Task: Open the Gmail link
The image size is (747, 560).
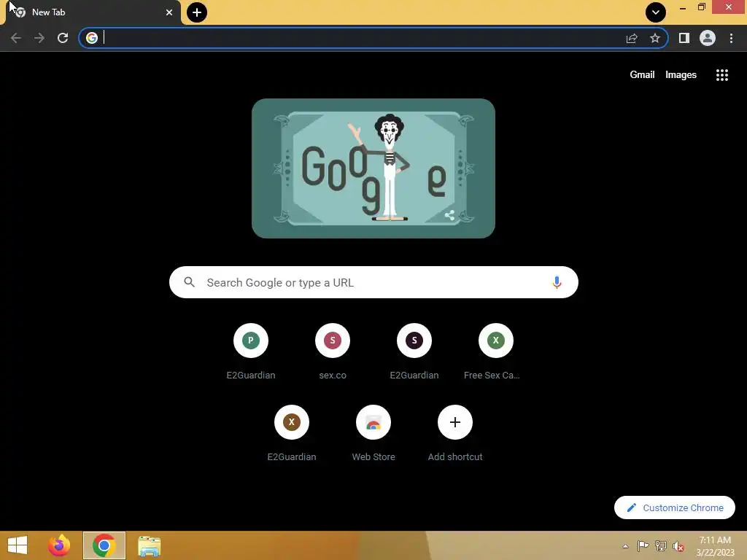Action: [642, 75]
